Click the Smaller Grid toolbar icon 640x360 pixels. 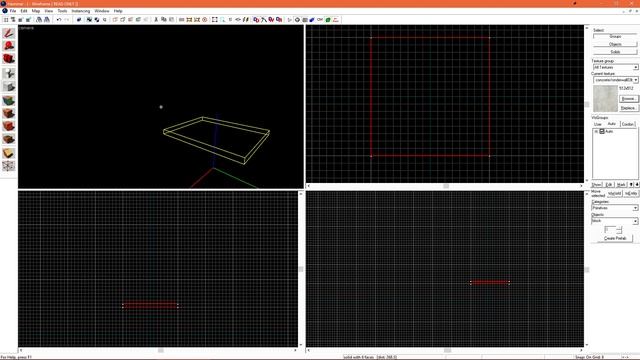point(20,20)
